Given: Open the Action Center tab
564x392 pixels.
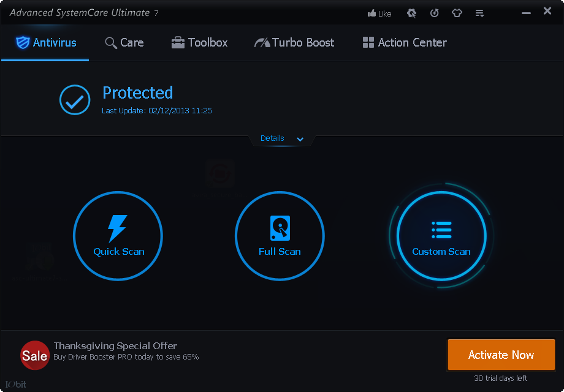Looking at the screenshot, I should 405,43.
